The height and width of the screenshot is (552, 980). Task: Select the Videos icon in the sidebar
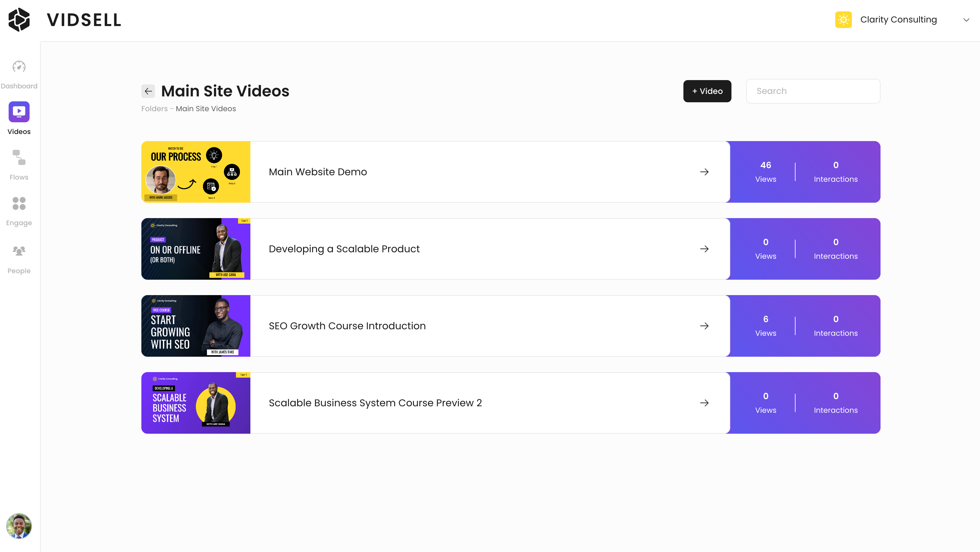point(19,112)
